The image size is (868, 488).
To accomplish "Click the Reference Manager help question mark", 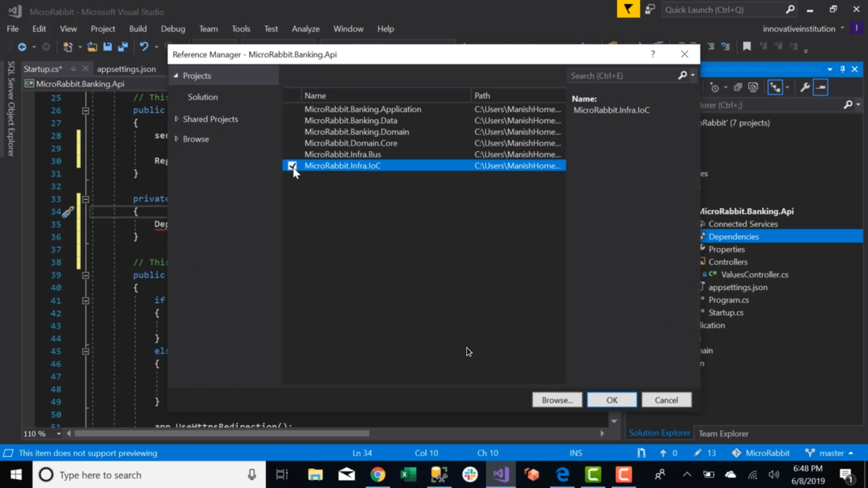I will pos(652,54).
